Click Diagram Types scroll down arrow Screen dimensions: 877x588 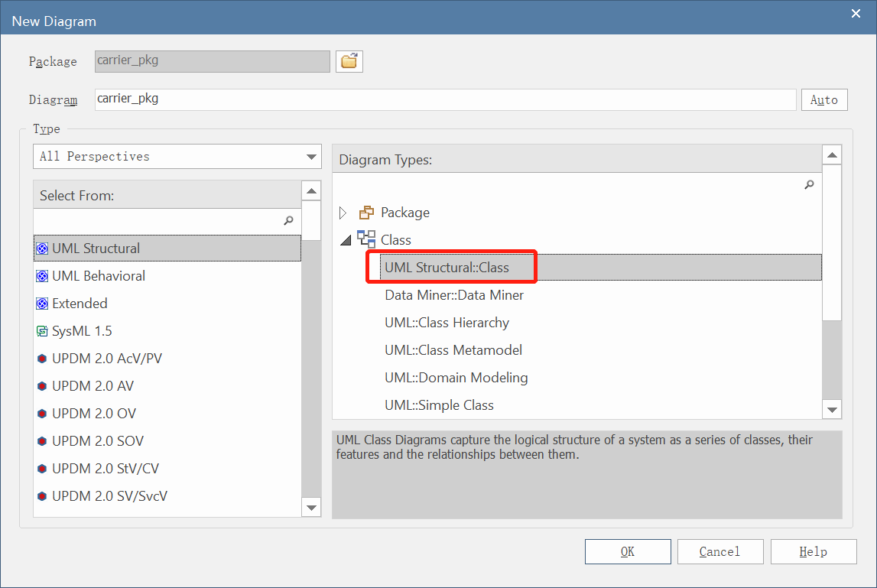[x=832, y=410]
